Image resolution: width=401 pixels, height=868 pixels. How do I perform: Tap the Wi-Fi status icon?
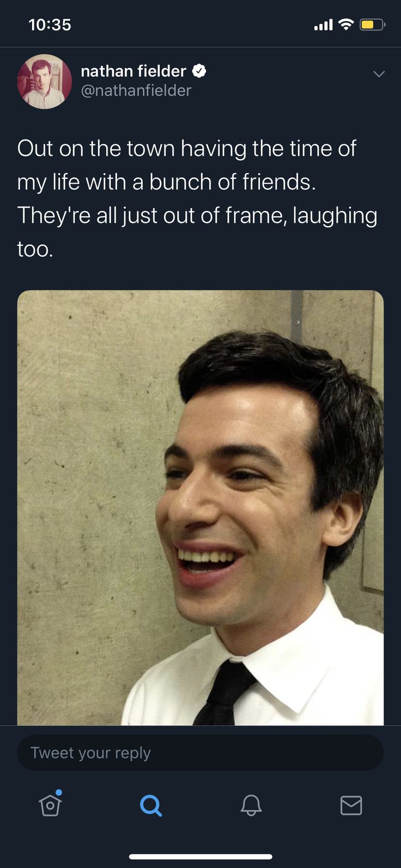point(346,25)
